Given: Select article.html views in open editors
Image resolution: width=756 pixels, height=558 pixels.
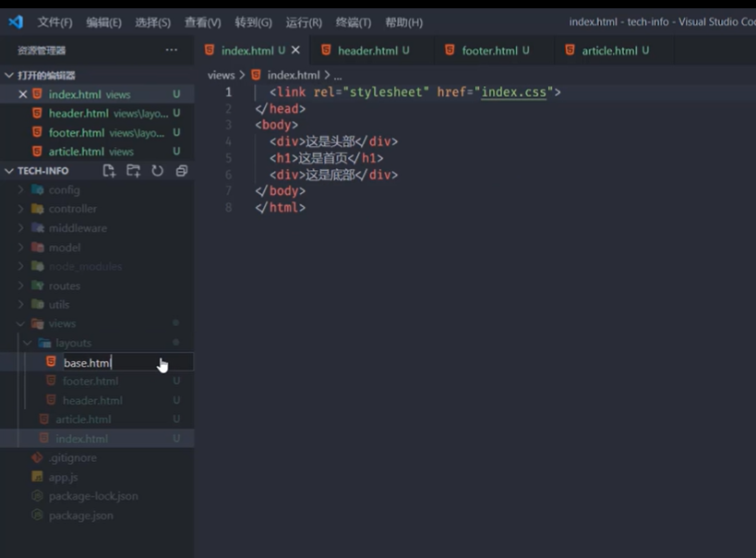Looking at the screenshot, I should pos(97,152).
